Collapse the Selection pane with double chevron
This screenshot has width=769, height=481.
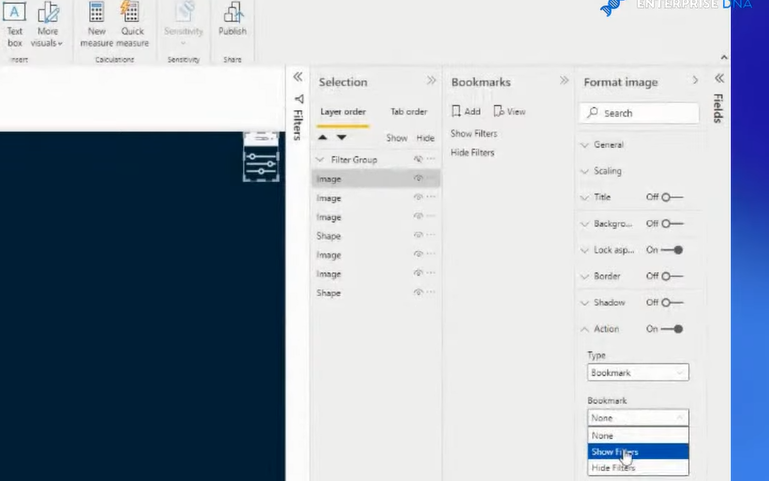431,81
